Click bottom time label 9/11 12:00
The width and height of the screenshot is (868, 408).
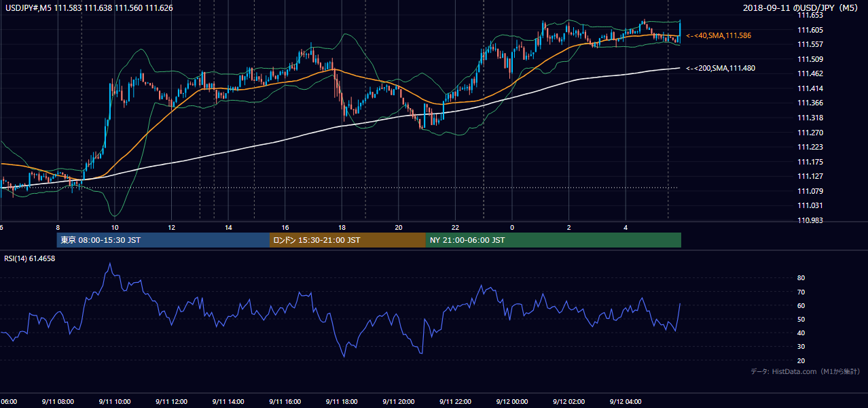(172, 402)
